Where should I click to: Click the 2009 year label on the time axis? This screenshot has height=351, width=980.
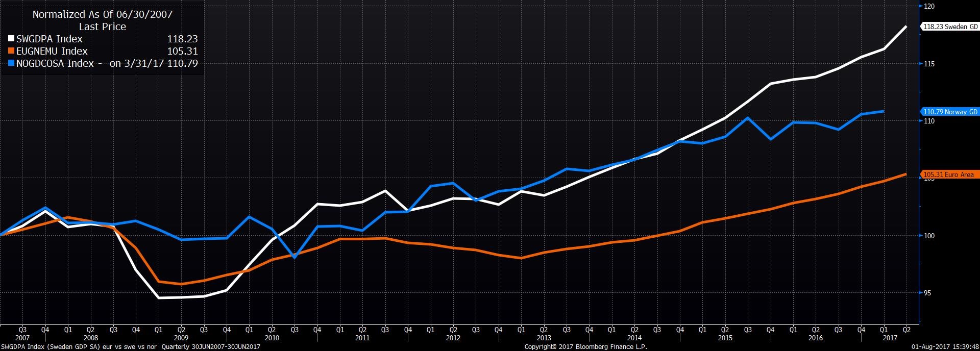pos(181,338)
